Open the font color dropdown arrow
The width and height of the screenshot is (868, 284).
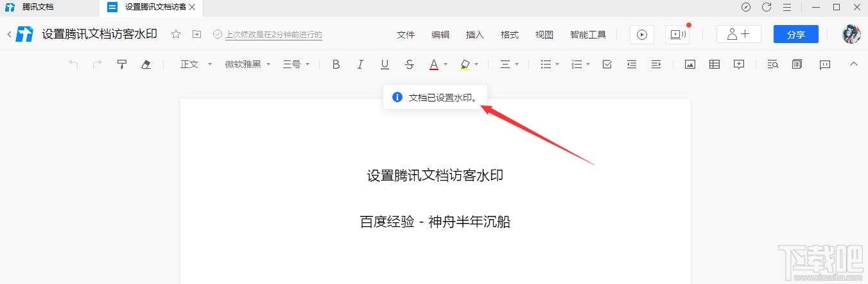(x=446, y=64)
